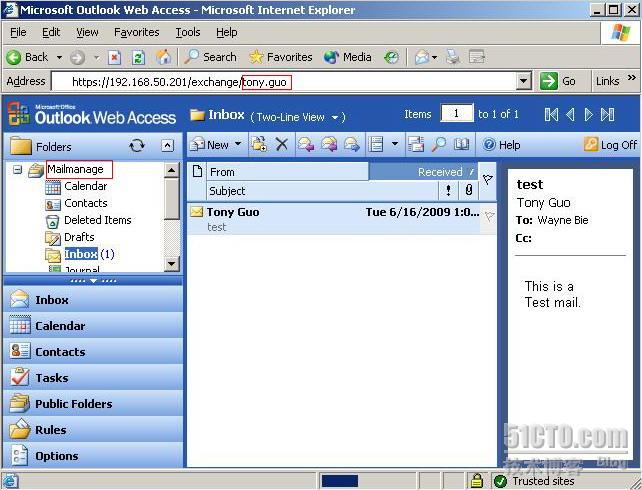Viewport: 642px width, 490px height.
Task: Click the Move/Copy to folder icon
Action: 259,144
